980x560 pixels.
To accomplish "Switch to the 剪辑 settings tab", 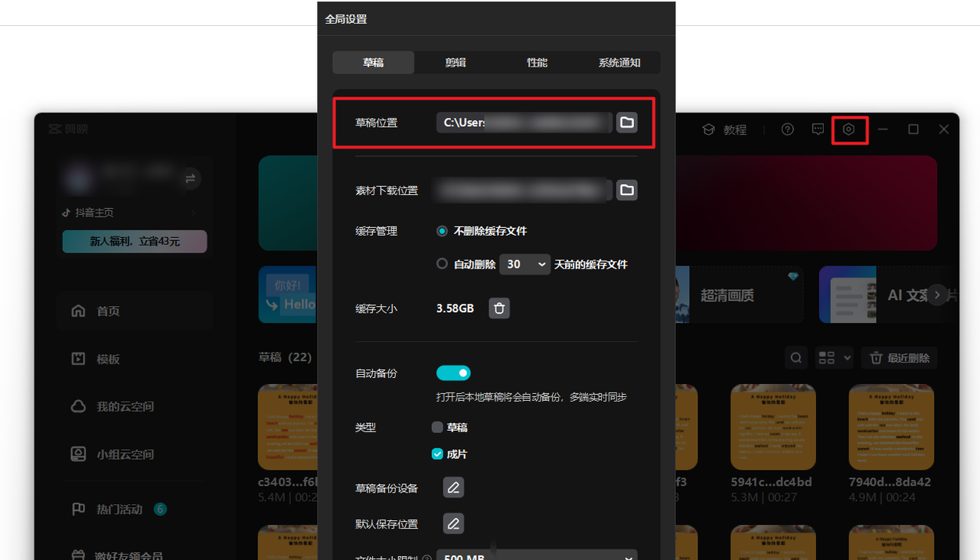I will click(455, 62).
